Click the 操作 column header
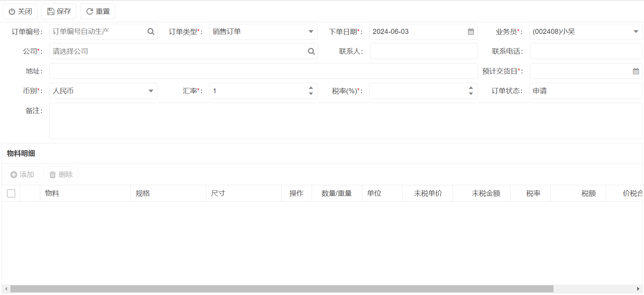This screenshot has height=295, width=644. [297, 193]
